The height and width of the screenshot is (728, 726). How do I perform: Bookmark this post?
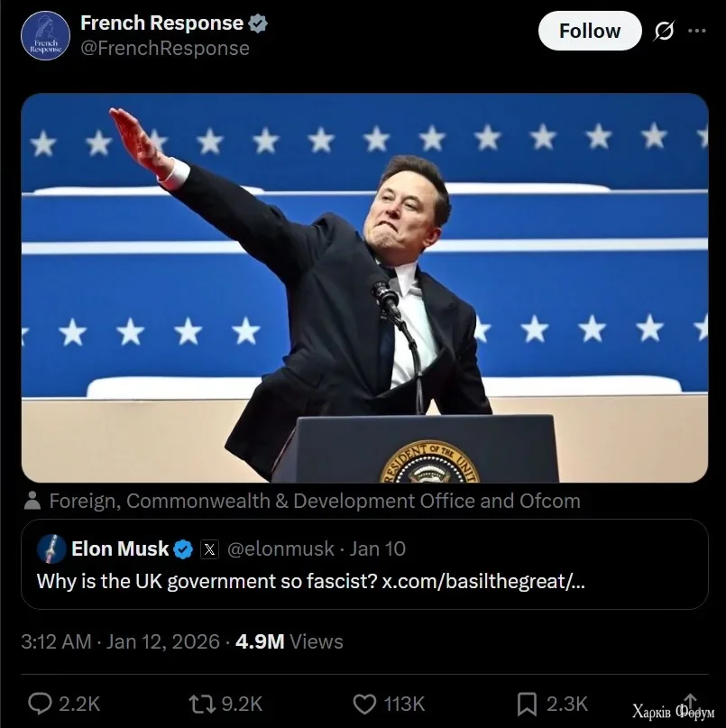pos(529,704)
